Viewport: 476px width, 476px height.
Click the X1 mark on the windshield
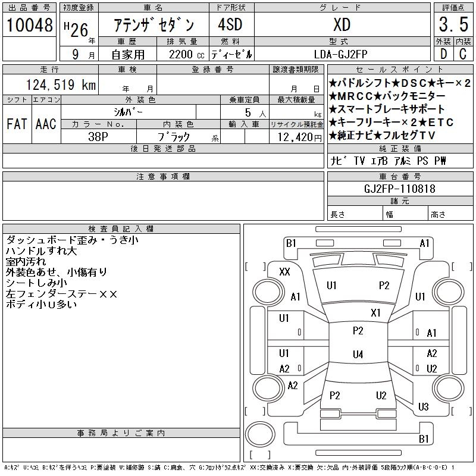[375, 313]
